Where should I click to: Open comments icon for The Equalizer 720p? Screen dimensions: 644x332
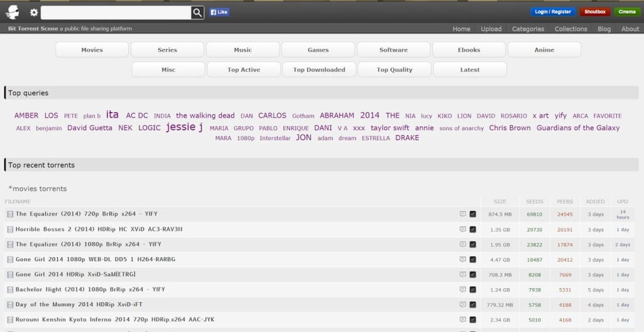463,214
